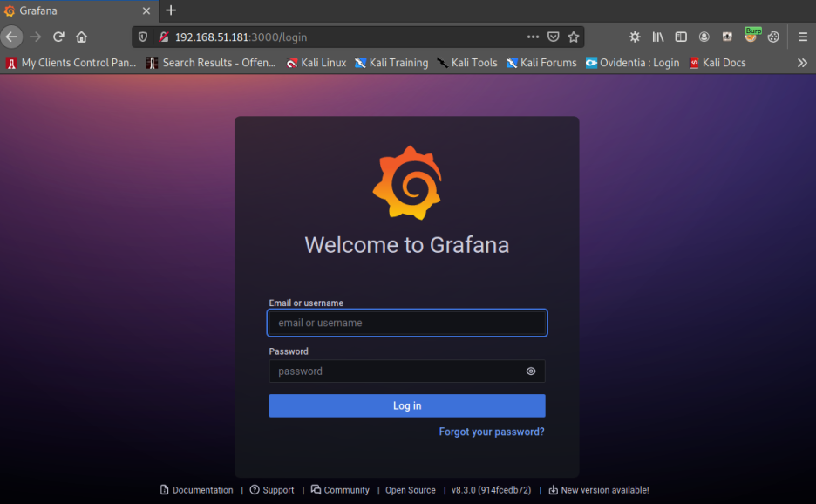Open the Ovidentia : Login bookmark
Screen dimensions: 816x504
[x=632, y=63]
